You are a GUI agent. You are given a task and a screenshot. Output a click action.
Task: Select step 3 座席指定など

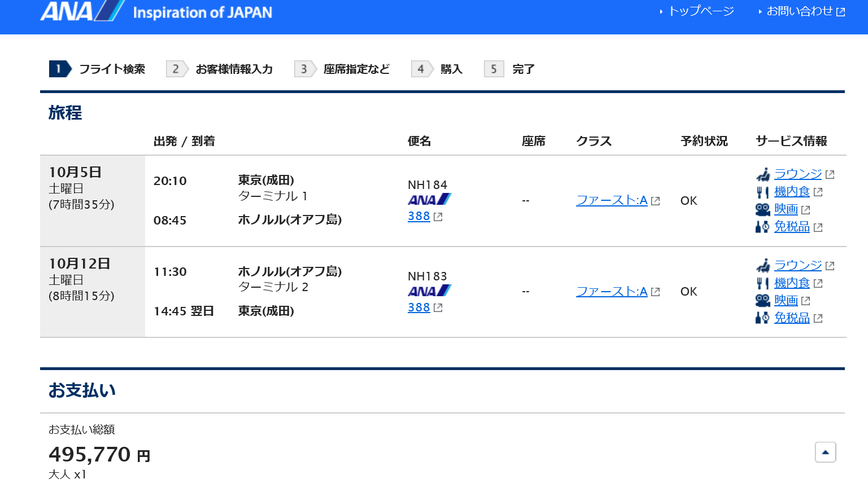(x=342, y=69)
